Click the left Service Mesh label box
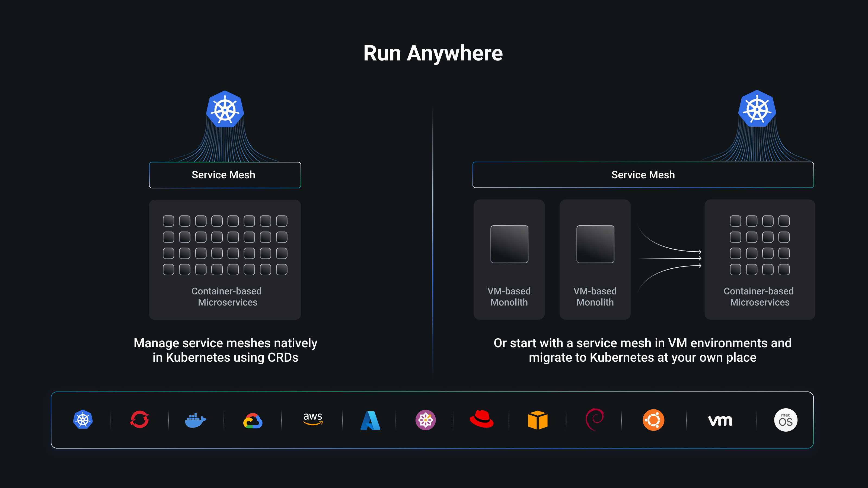 click(x=226, y=175)
